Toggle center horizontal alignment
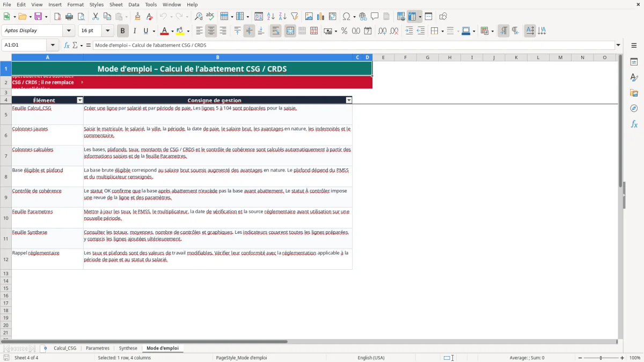Viewport: 644px width, 362px height. pyautogui.click(x=211, y=31)
